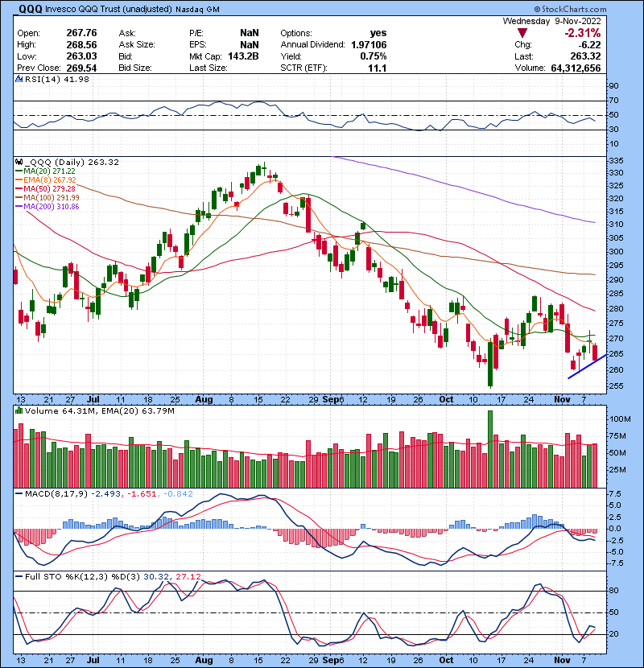This screenshot has width=644, height=668.
Task: Click the red down-triangle change indicator
Action: click(522, 33)
